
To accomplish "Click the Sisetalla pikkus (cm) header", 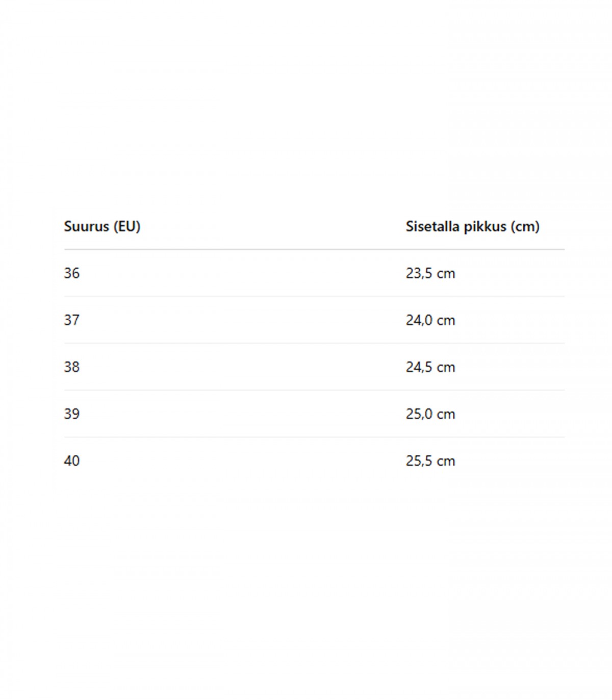I will point(472,226).
